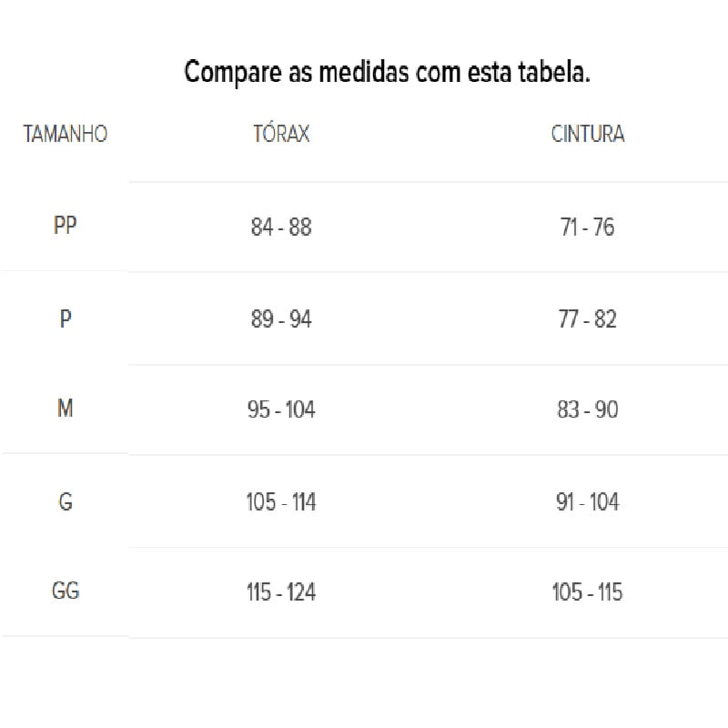Click the word 'tabela' in the heading

[x=551, y=72]
